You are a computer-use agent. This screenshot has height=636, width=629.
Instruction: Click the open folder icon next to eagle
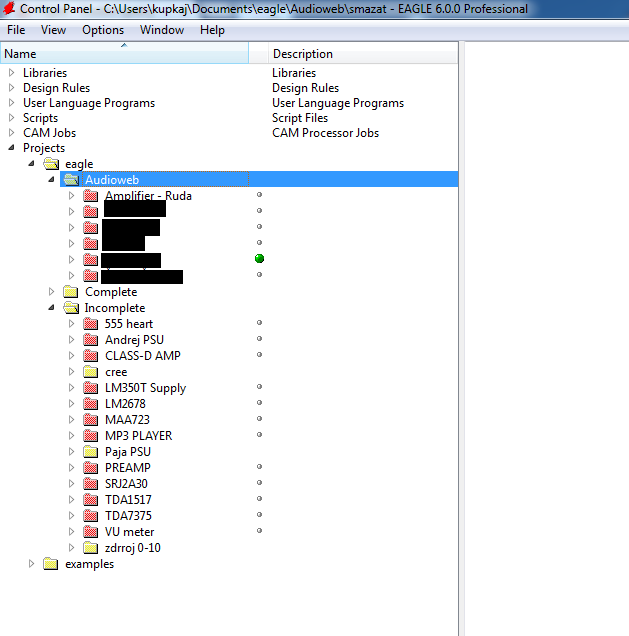click(51, 164)
